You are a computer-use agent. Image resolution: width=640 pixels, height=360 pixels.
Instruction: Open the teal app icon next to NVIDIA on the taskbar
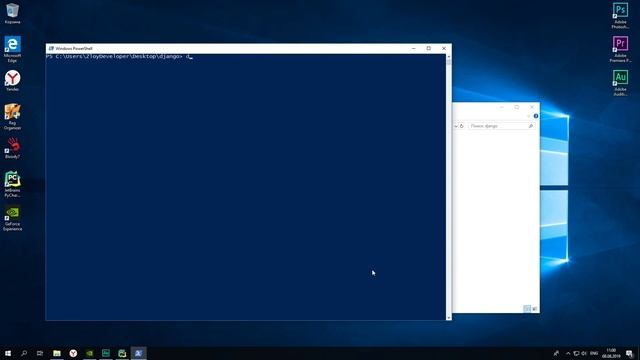[x=106, y=353]
